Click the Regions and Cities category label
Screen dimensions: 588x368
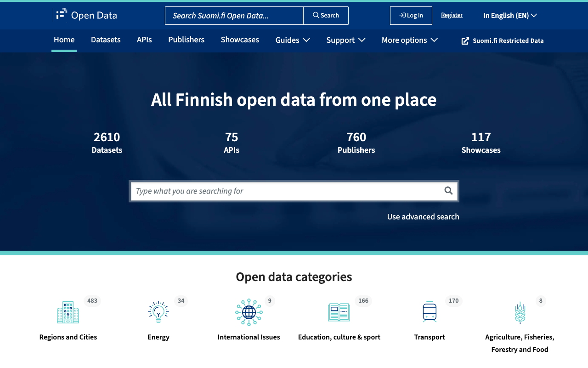pos(68,337)
